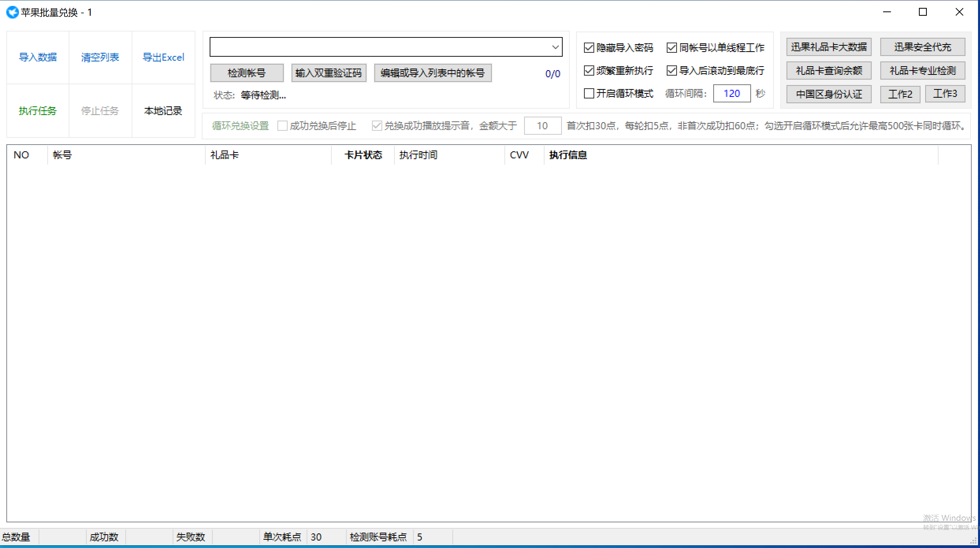Click 成功数 in the status bar
Image resolution: width=980 pixels, height=548 pixels.
[x=104, y=537]
